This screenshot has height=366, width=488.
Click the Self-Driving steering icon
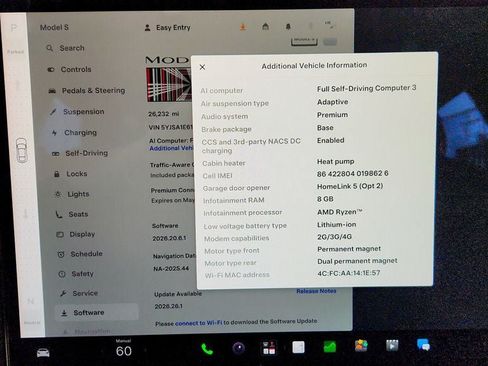coord(56,154)
